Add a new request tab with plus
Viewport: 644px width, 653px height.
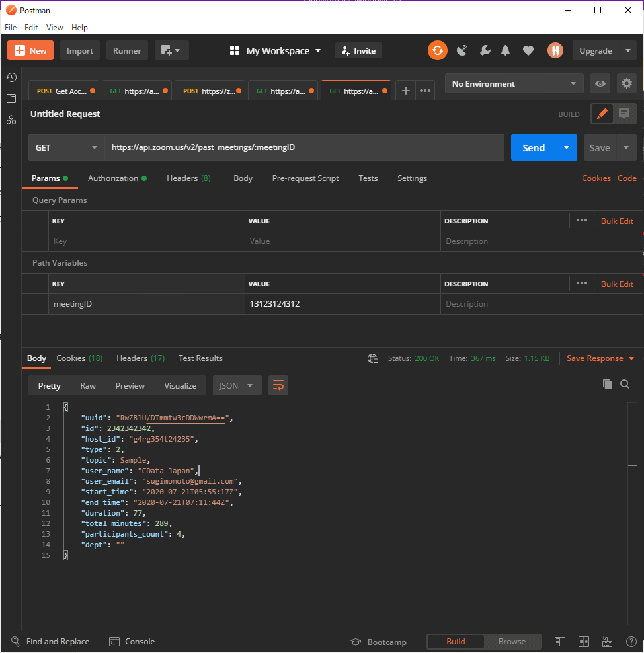[x=406, y=91]
